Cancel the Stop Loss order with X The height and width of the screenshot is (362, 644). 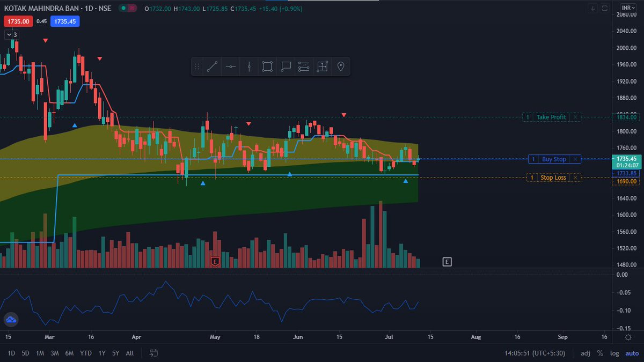click(x=575, y=178)
